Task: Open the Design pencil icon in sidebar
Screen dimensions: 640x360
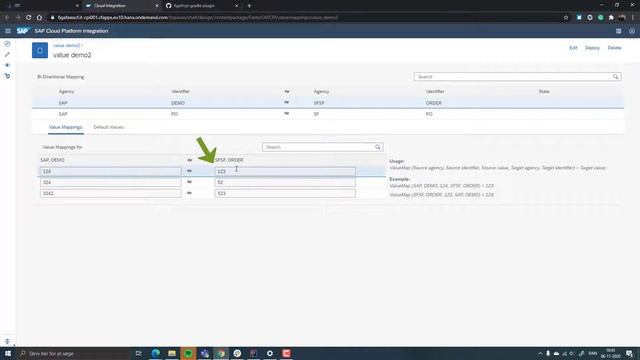Action: click(x=7, y=54)
